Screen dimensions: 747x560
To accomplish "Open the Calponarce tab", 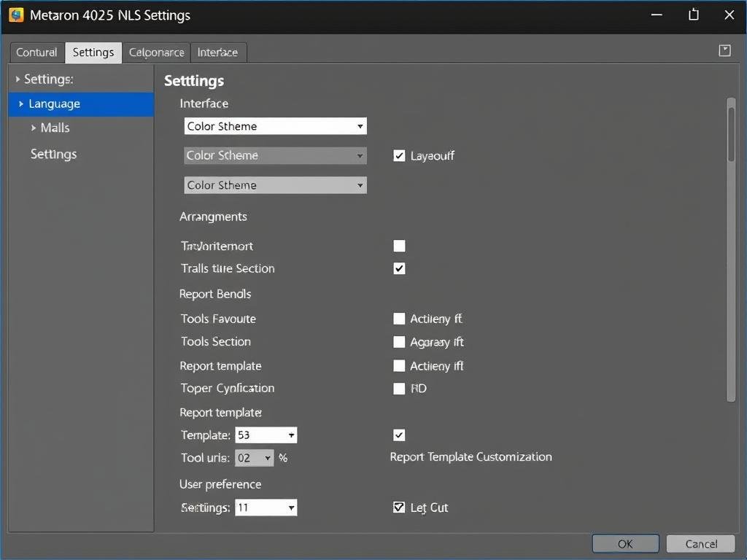I will click(x=156, y=52).
